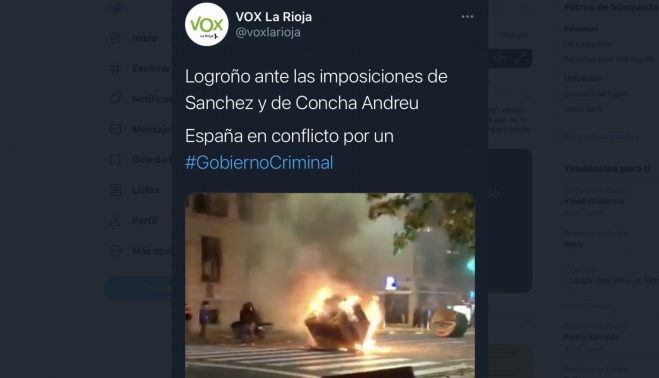Image resolution: width=659 pixels, height=378 pixels.
Task: Choose the Cerca de ti location filter
Action: (582, 109)
